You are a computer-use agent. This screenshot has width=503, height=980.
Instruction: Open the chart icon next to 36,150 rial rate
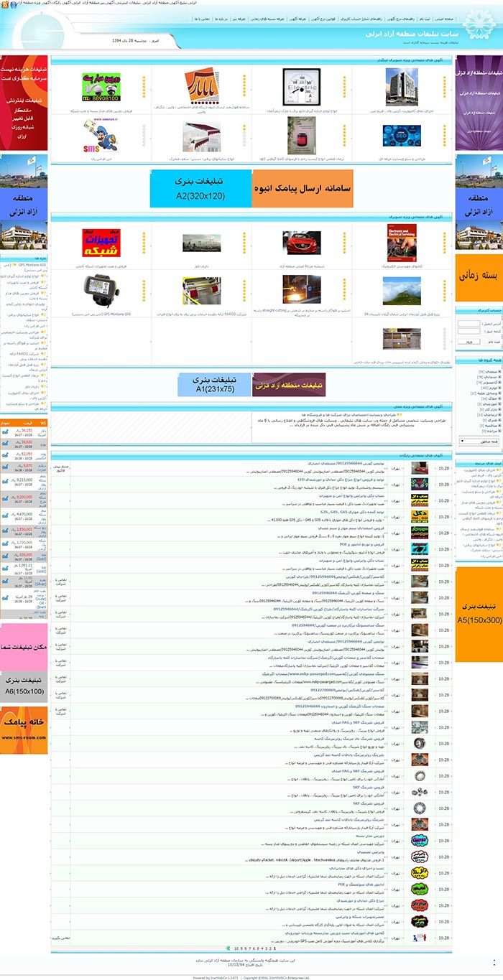tap(5, 432)
